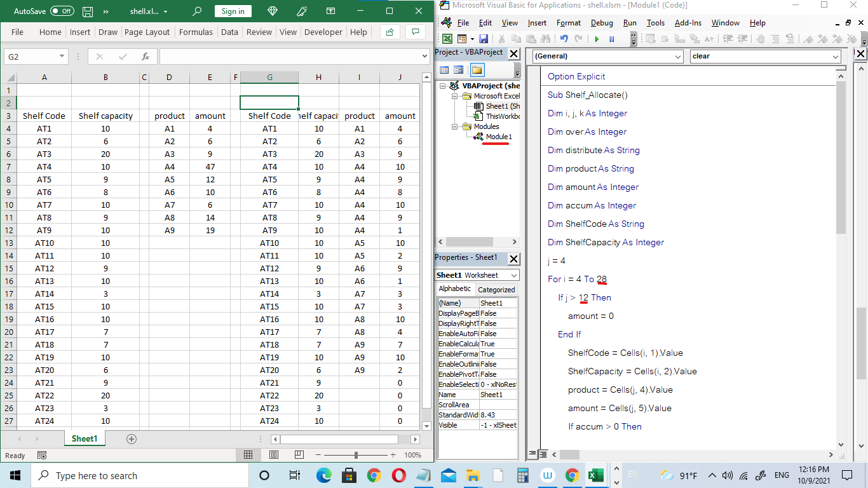The width and height of the screenshot is (868, 488).
Task: Click the Excel zoom slider handle
Action: (356, 455)
